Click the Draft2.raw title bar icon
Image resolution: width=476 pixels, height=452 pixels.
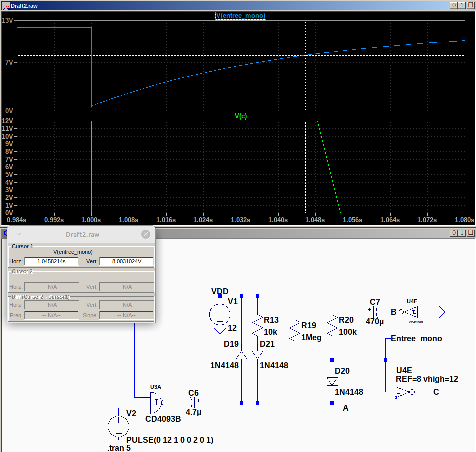point(6,6)
